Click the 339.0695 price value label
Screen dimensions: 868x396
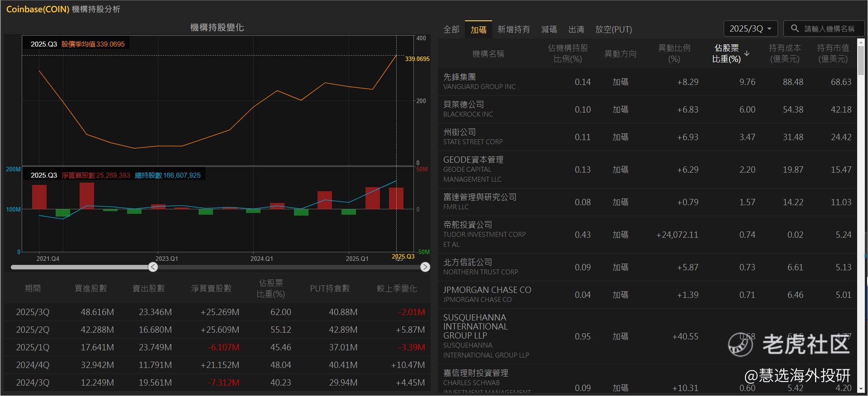417,59
